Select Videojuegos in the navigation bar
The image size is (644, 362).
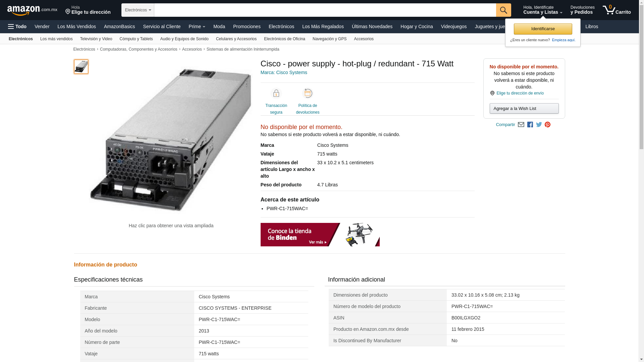click(x=453, y=26)
